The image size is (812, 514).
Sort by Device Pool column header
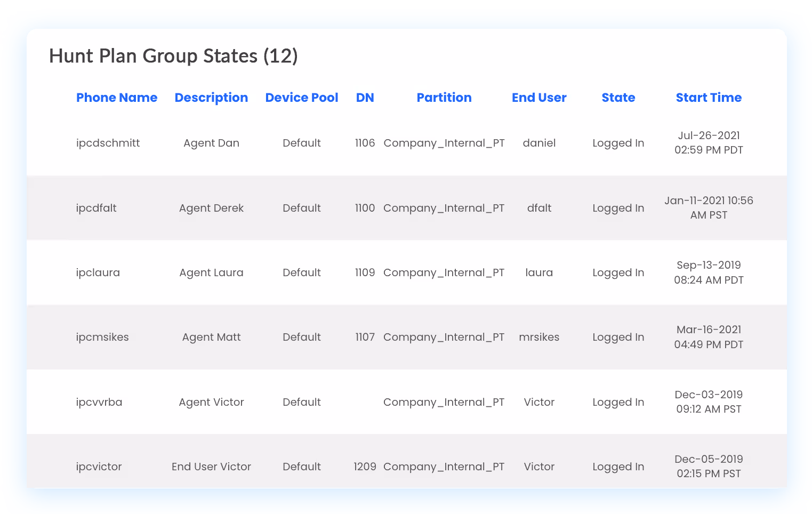click(x=302, y=98)
